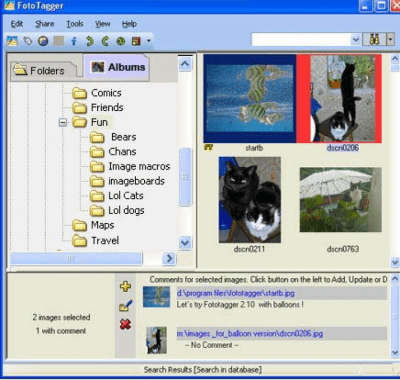The width and height of the screenshot is (400, 380).
Task: Click the Search Results status bar text
Action: [x=203, y=369]
